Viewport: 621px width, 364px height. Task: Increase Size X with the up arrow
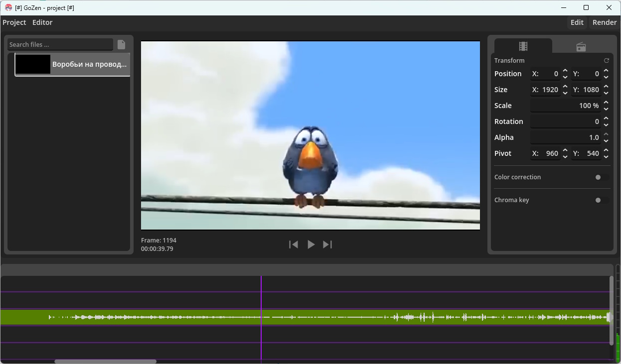(x=565, y=87)
